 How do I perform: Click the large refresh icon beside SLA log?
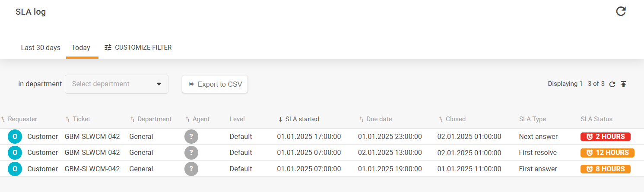621,12
